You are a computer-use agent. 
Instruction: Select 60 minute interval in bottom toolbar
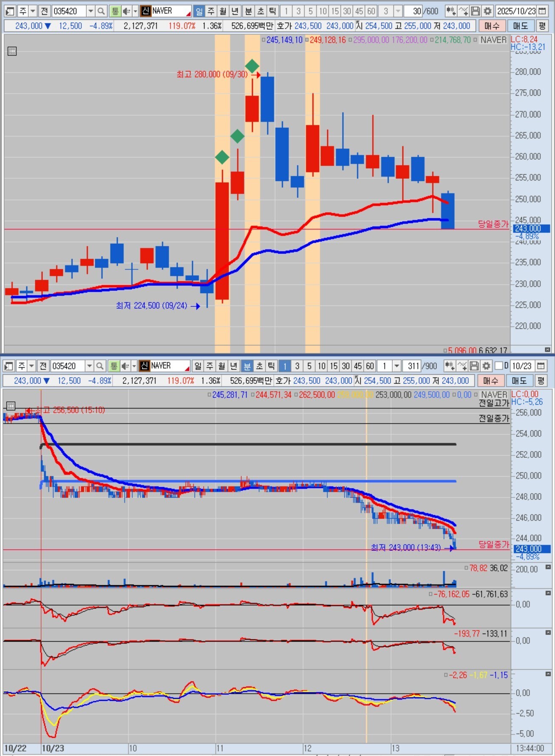[370, 366]
